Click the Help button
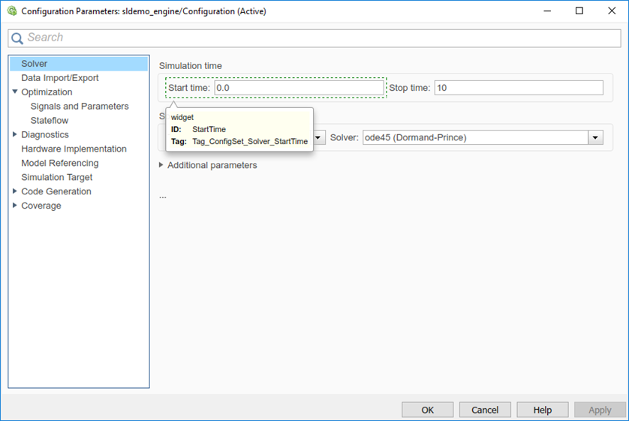This screenshot has height=421, width=629. 542,410
